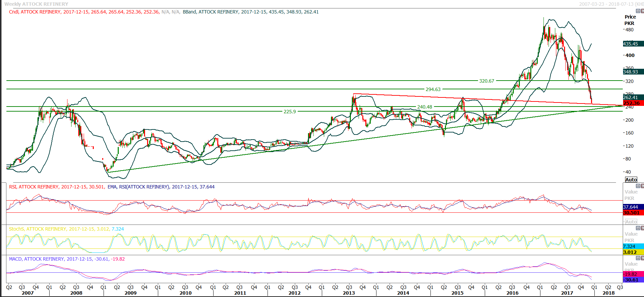Click the pink -19.82 MACD value tag
Screen dimensions: 644x297
(633, 274)
